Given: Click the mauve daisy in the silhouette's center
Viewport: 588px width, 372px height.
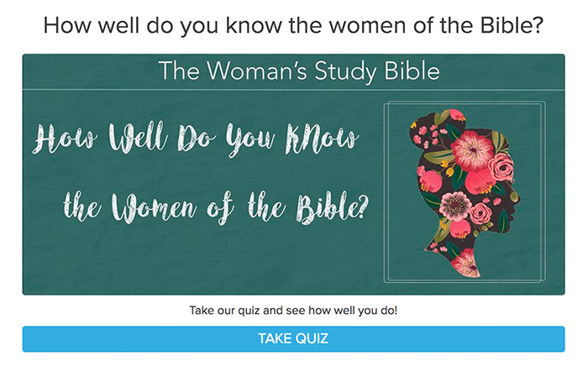Looking at the screenshot, I should point(455,206).
